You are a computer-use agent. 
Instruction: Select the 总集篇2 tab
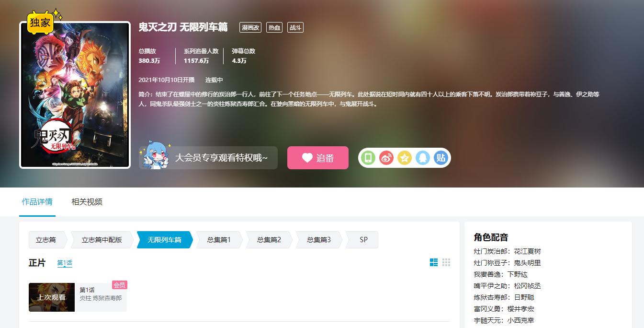click(269, 240)
